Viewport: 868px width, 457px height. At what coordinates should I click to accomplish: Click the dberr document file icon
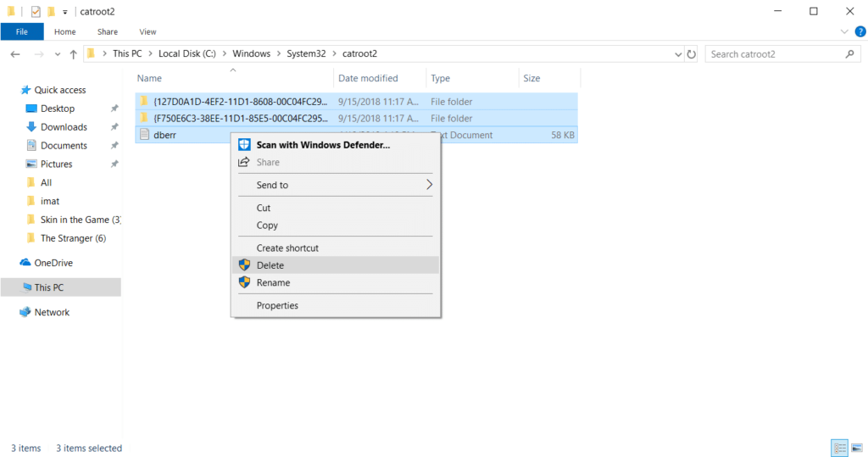point(144,134)
